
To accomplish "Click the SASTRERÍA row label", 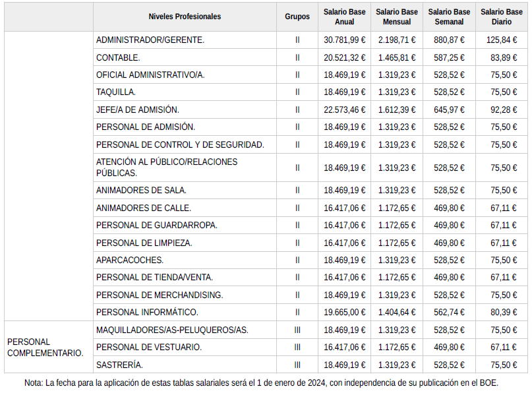I will click(120, 365).
